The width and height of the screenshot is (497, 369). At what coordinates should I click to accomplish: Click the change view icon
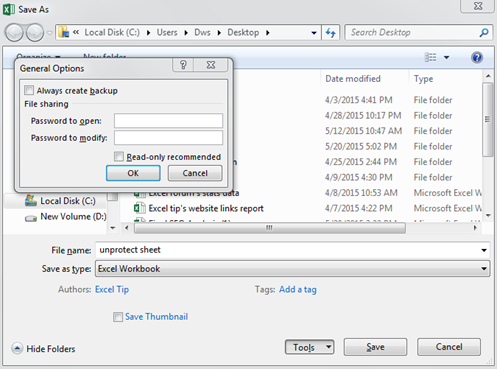pyautogui.click(x=430, y=57)
